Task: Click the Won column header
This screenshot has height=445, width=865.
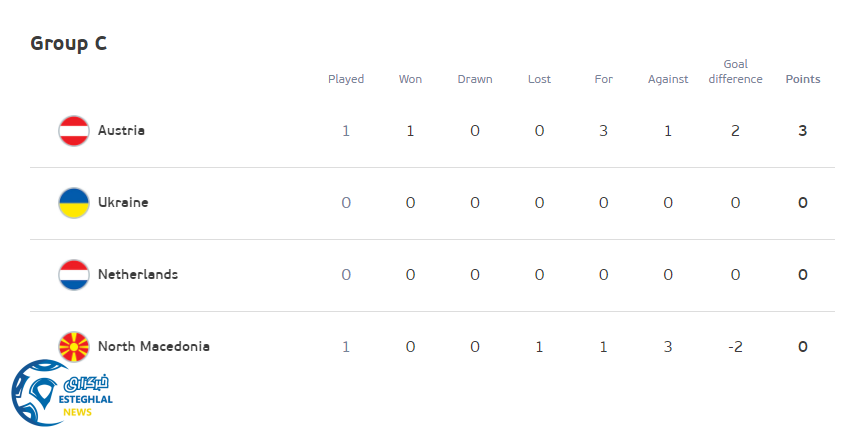Action: coord(410,79)
